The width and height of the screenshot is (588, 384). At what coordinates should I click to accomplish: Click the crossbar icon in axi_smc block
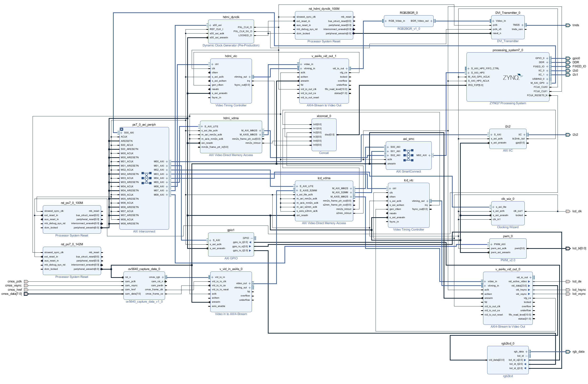click(408, 155)
